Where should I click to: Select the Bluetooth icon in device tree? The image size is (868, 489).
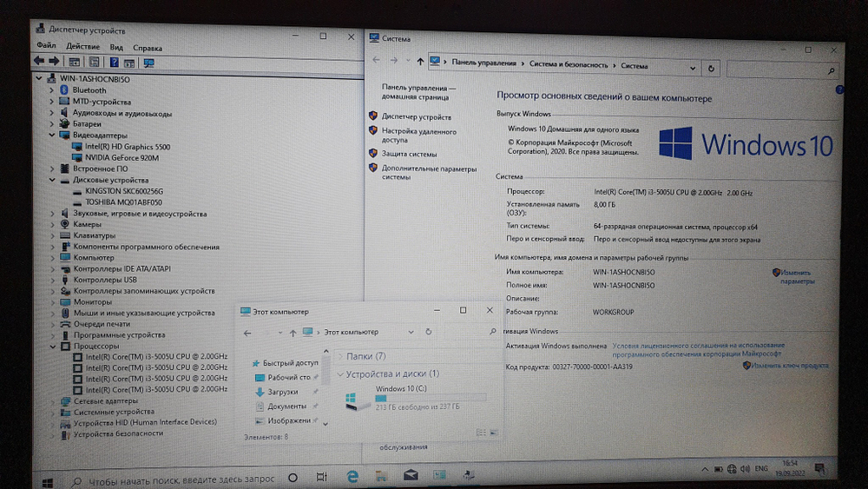[x=63, y=89]
